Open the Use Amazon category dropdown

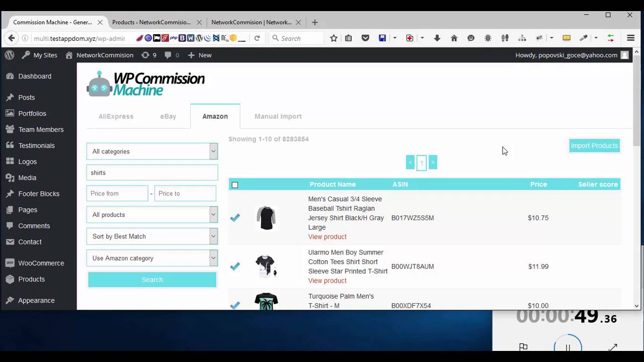152,258
